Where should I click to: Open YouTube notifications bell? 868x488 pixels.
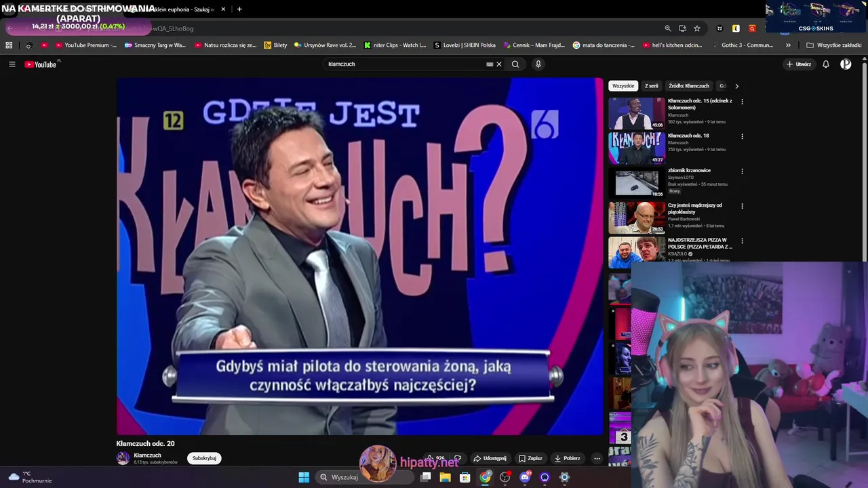pyautogui.click(x=826, y=64)
